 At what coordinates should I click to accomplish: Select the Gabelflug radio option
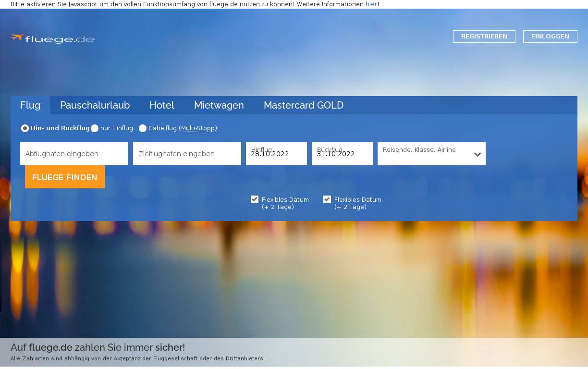(143, 128)
